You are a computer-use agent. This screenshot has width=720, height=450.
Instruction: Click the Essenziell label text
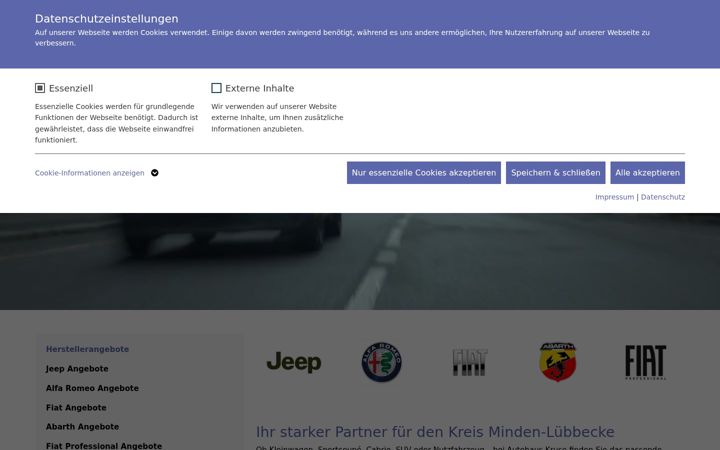point(71,88)
